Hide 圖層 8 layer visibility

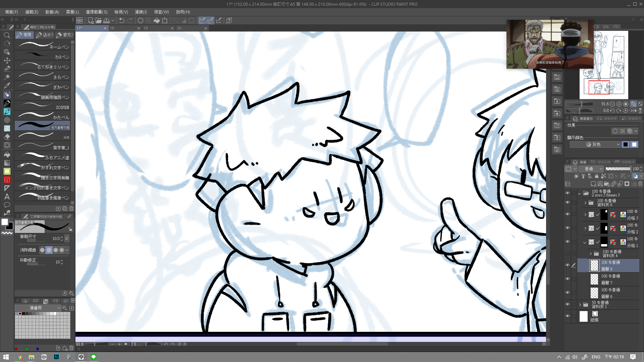click(568, 265)
